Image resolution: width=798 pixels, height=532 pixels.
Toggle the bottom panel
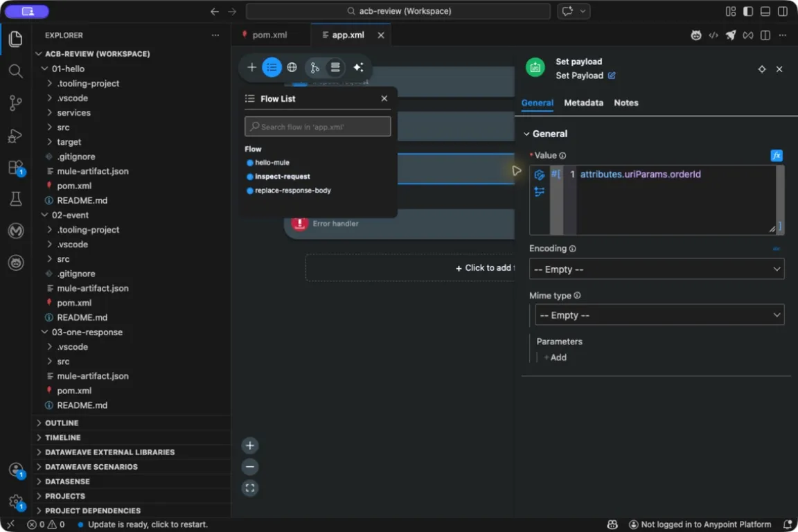(x=765, y=11)
